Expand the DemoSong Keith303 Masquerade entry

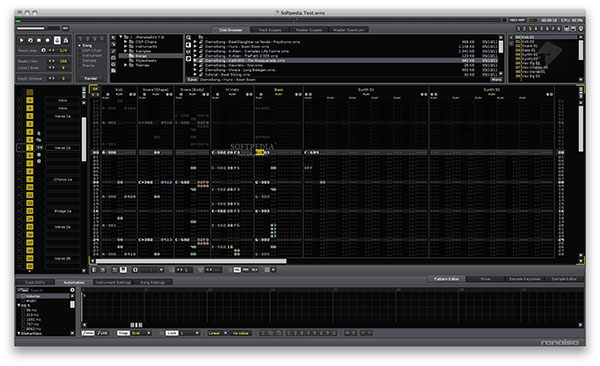pos(195,60)
